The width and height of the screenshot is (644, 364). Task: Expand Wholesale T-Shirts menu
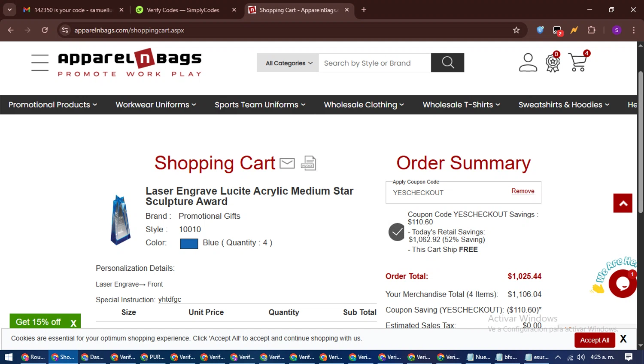pos(462,105)
